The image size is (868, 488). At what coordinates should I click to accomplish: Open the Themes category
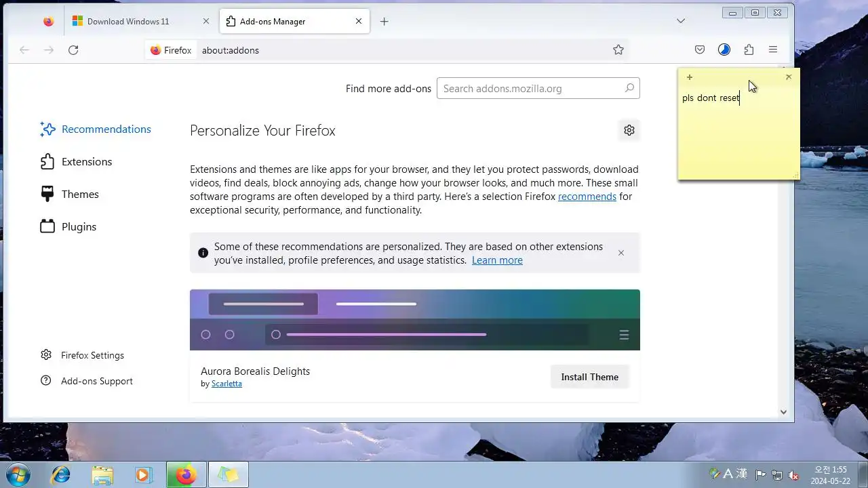click(x=70, y=194)
